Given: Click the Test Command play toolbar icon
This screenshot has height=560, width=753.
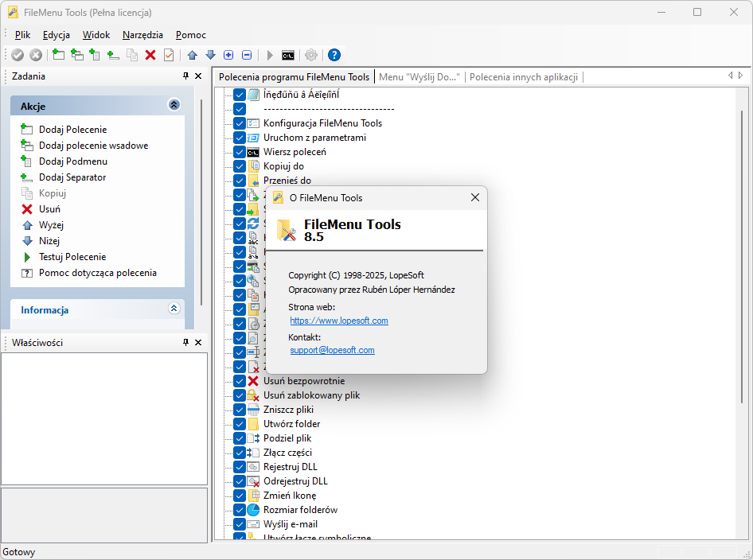Looking at the screenshot, I should pyautogui.click(x=270, y=55).
